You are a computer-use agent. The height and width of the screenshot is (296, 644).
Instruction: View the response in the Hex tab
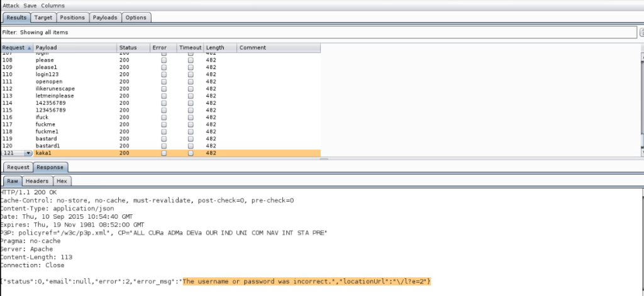click(x=63, y=181)
